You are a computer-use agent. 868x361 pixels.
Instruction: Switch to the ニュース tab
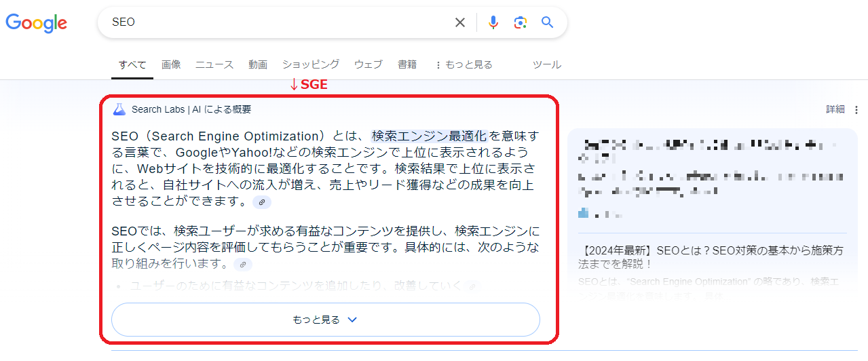pos(214,65)
